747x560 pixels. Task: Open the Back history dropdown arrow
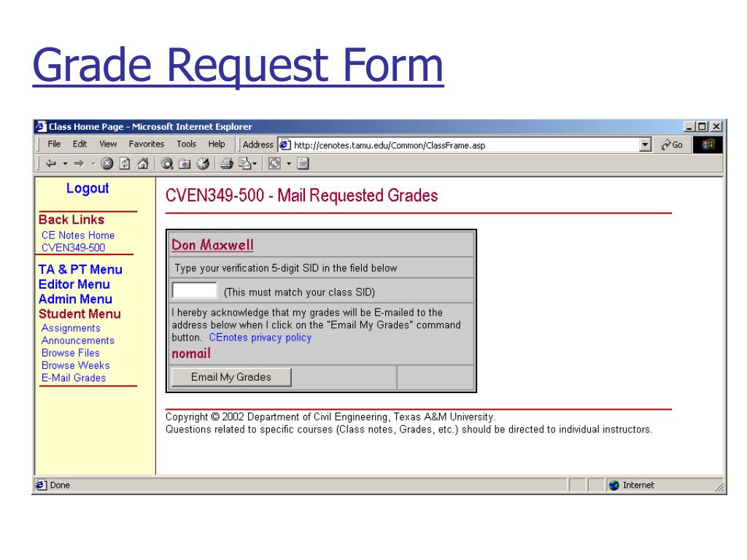(65, 164)
